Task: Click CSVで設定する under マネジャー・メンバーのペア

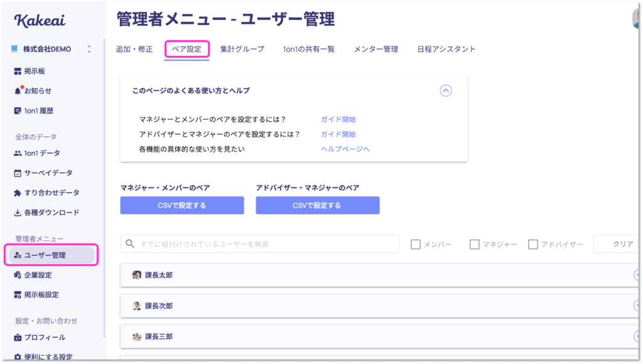Action: (182, 205)
